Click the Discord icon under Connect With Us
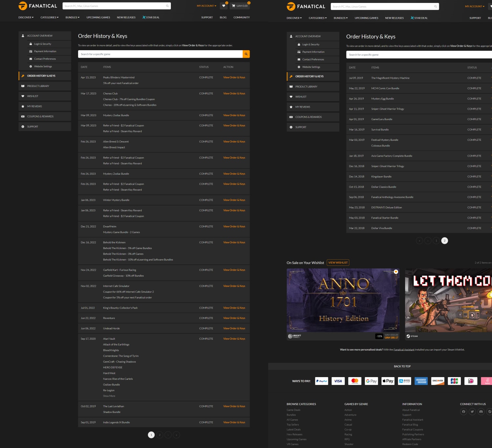 (481, 412)
